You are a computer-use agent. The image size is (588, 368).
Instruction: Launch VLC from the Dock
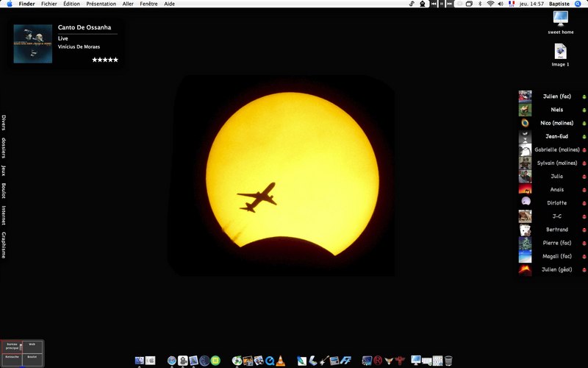click(x=280, y=361)
